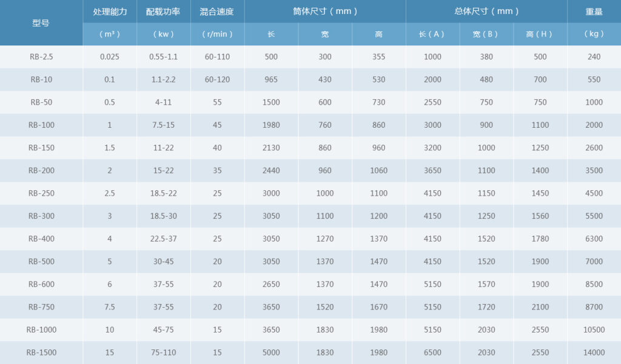Viewport: 621px width, 364px height.
Task: Click the 筒体尺寸（mm）header
Action: [325, 12]
